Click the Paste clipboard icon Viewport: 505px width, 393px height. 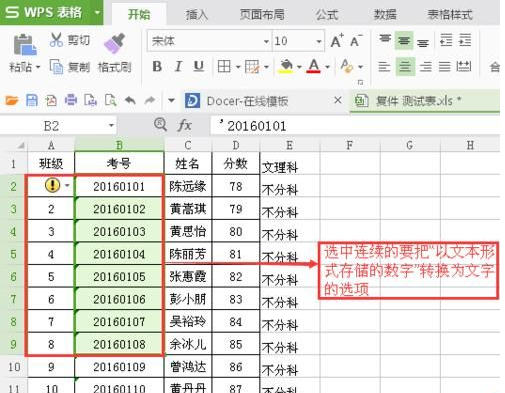pos(25,45)
